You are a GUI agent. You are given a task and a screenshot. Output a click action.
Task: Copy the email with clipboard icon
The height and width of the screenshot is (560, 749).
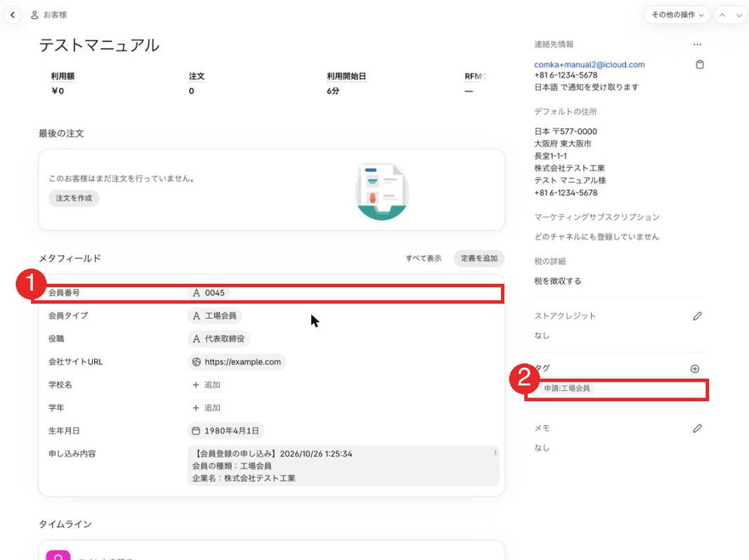(x=700, y=65)
